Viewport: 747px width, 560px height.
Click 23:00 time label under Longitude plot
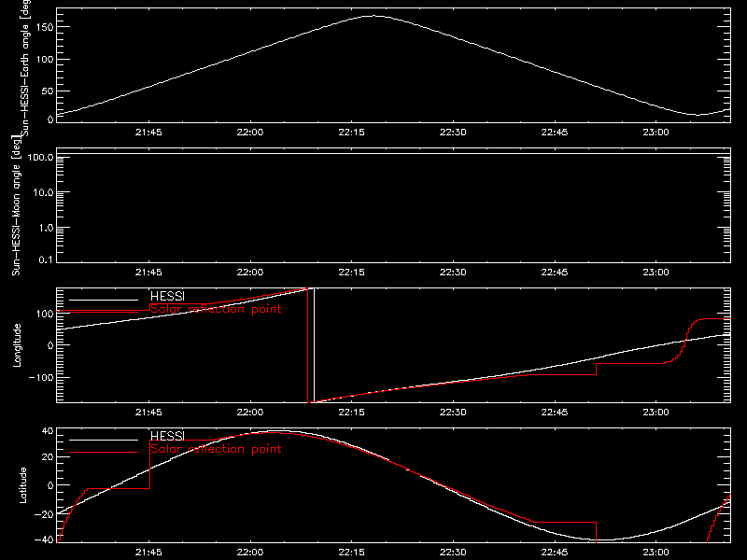(x=656, y=413)
